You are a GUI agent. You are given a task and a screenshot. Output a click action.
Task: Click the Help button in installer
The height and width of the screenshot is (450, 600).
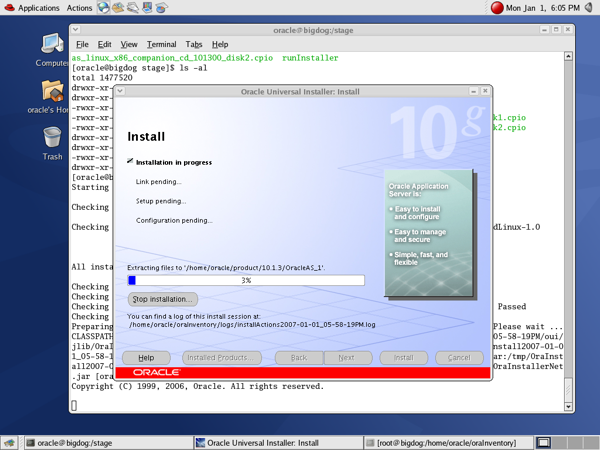click(146, 357)
